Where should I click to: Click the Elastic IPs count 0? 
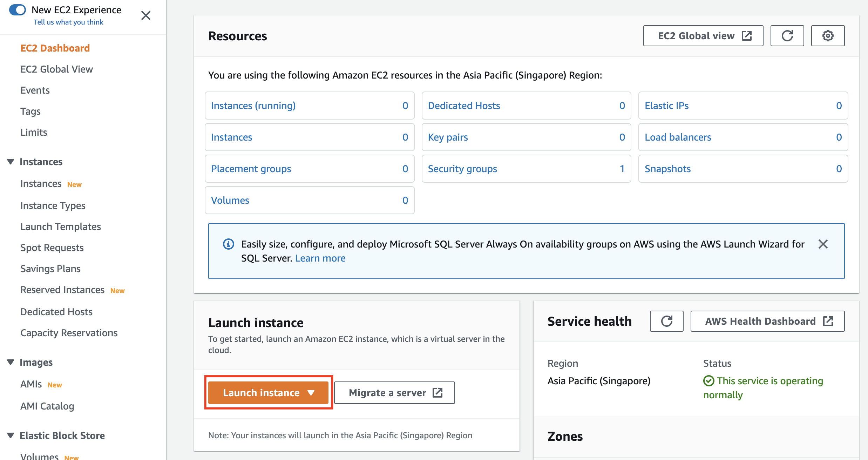[839, 106]
